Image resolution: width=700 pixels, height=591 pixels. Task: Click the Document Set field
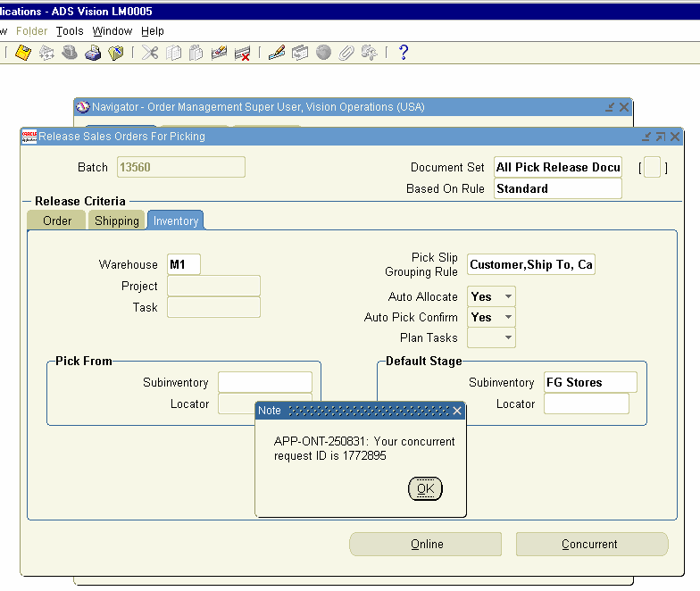tap(558, 167)
